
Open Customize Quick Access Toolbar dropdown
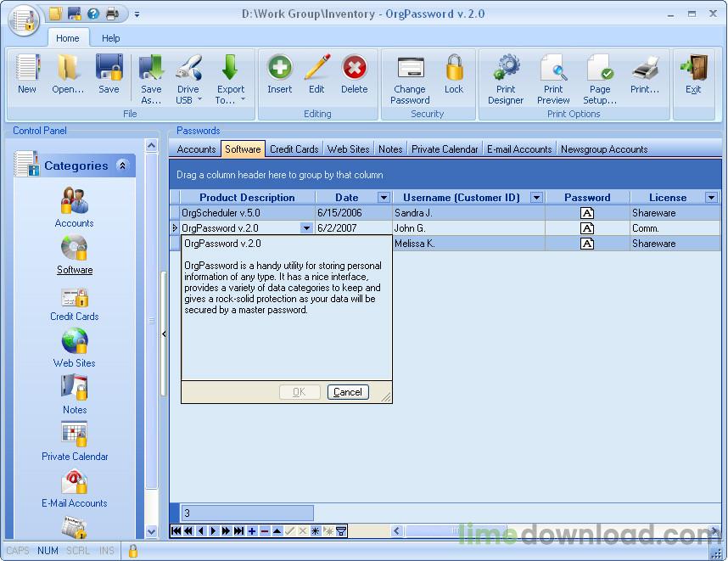coord(137,14)
